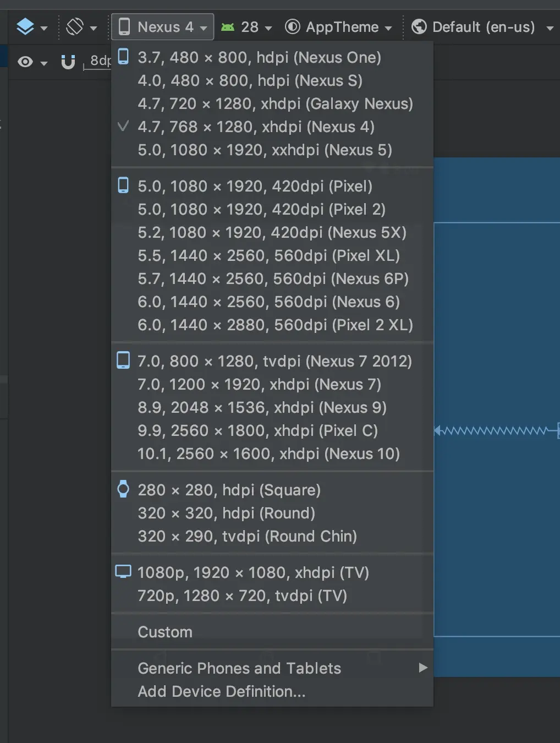Select 3.7, 480 × 800 Nexus One
The width and height of the screenshot is (560, 743).
pos(272,57)
